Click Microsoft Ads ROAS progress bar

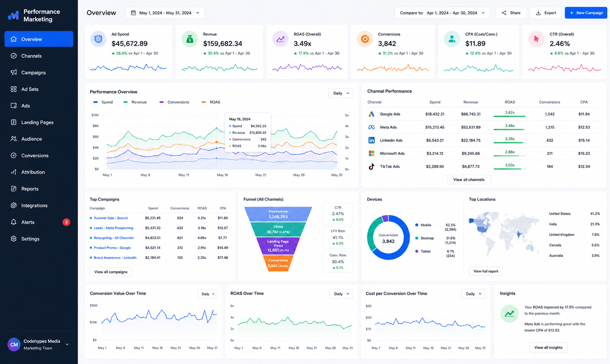[x=509, y=156]
